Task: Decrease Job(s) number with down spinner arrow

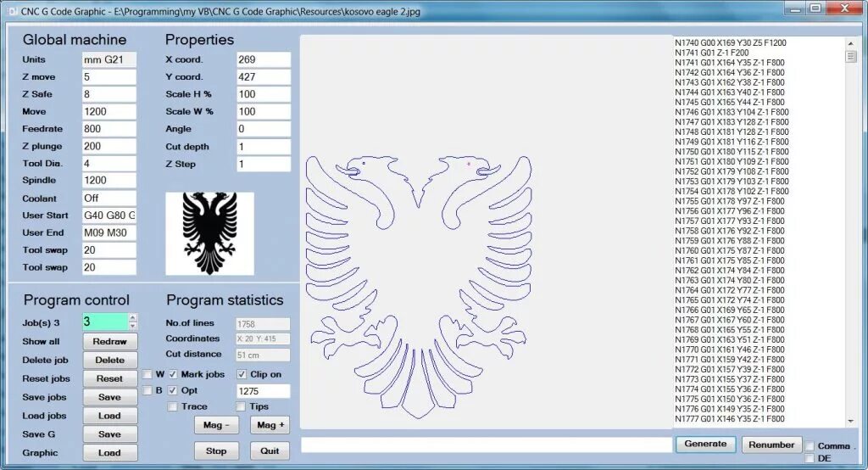Action: (x=132, y=325)
